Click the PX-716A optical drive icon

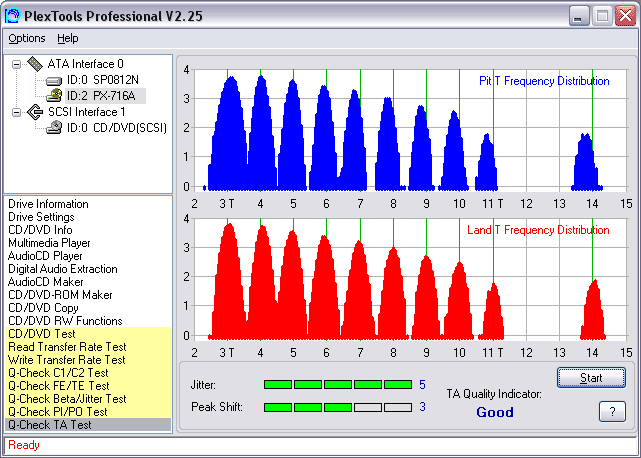[x=54, y=96]
